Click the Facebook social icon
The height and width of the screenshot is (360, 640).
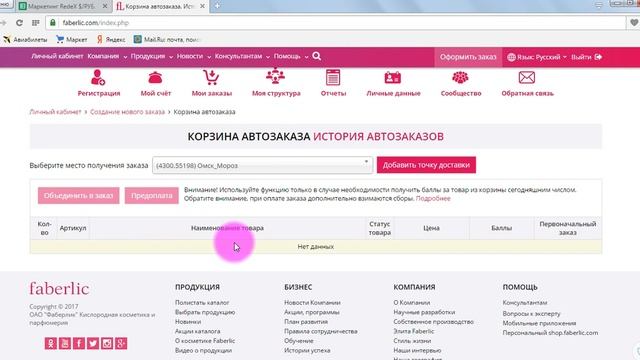[x=79, y=343]
